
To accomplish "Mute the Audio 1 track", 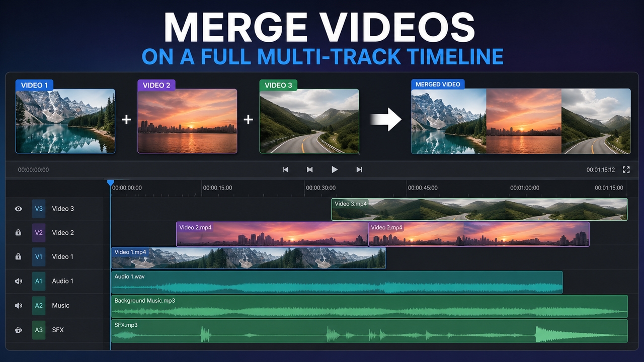I will 19,281.
